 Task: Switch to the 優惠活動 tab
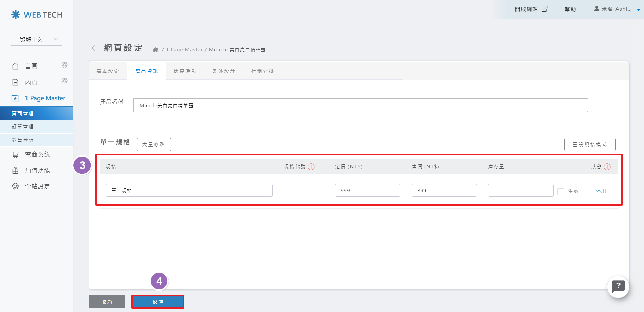tap(185, 71)
